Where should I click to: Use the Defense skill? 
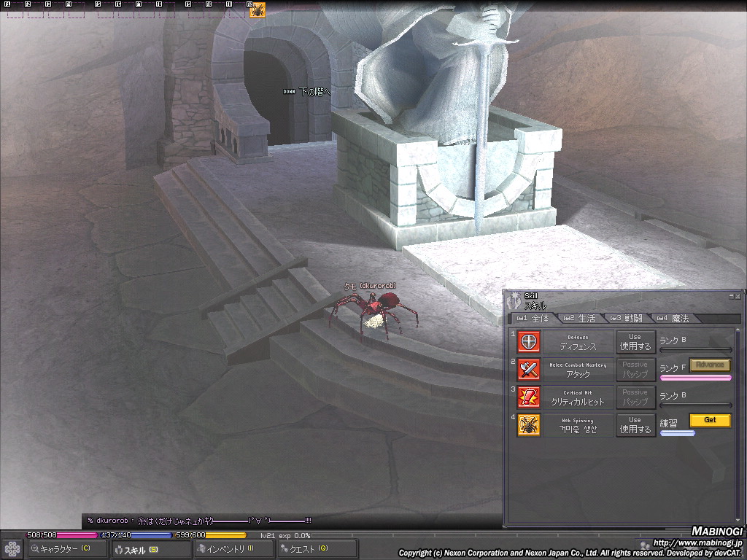635,342
